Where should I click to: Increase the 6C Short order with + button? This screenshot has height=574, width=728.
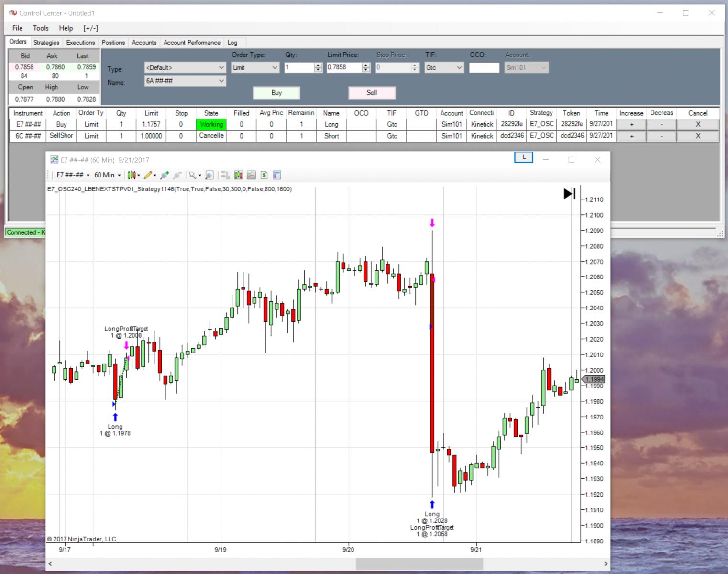pyautogui.click(x=631, y=136)
